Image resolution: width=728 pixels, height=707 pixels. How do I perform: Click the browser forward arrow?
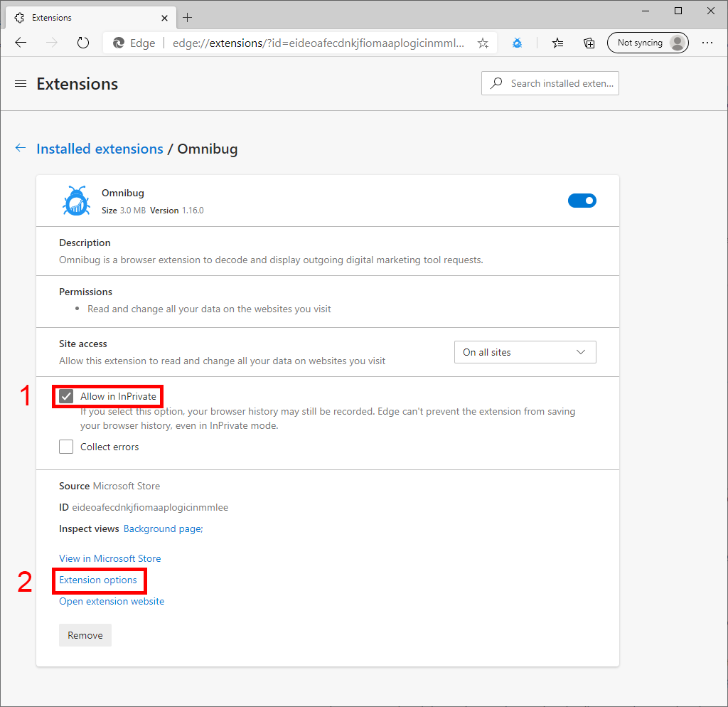(x=51, y=43)
